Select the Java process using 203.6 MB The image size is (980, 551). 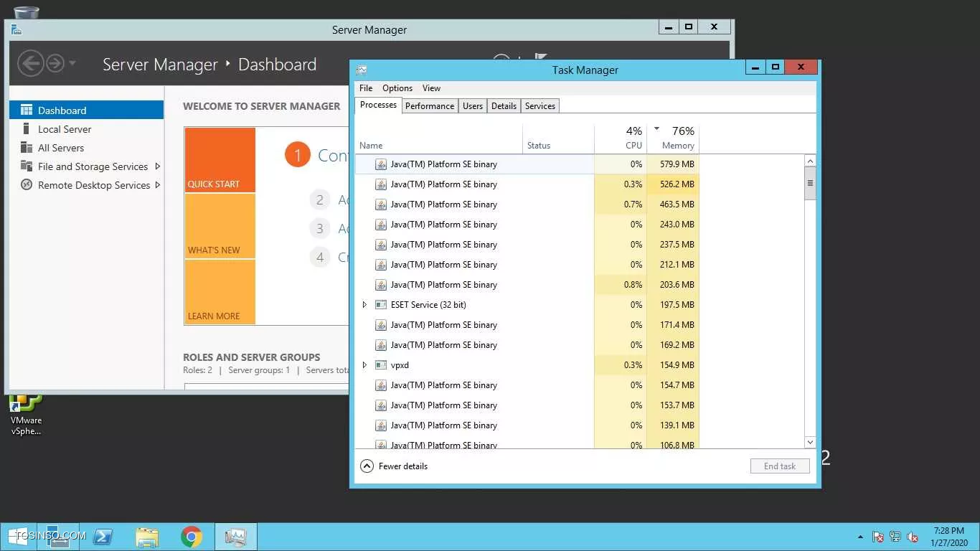click(527, 285)
